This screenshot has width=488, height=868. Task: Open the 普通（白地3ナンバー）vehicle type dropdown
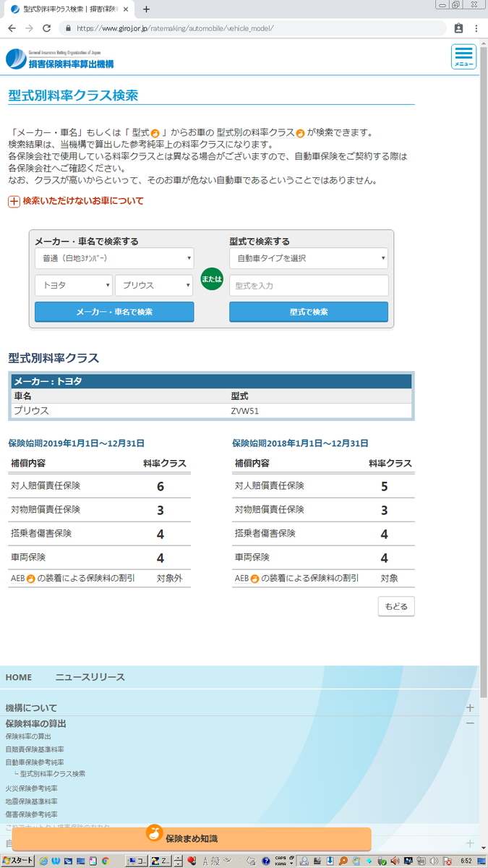(114, 258)
